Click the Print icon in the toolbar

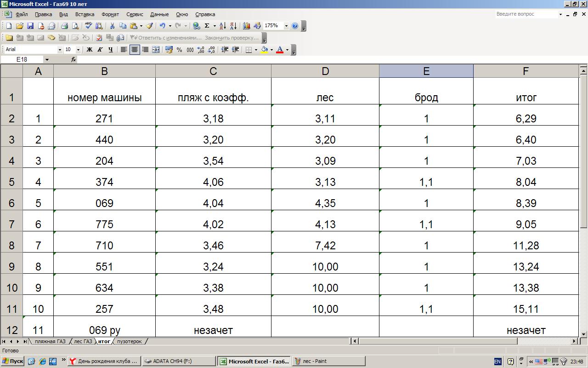coord(65,26)
